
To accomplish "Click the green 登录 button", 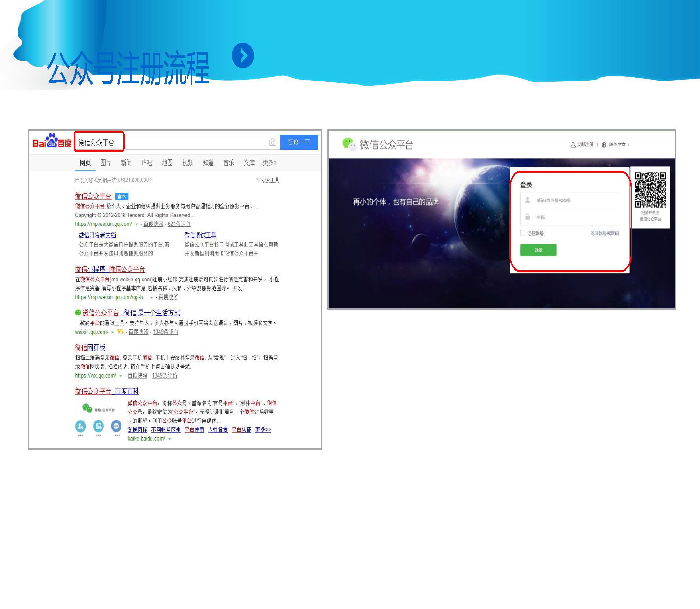I will point(538,250).
